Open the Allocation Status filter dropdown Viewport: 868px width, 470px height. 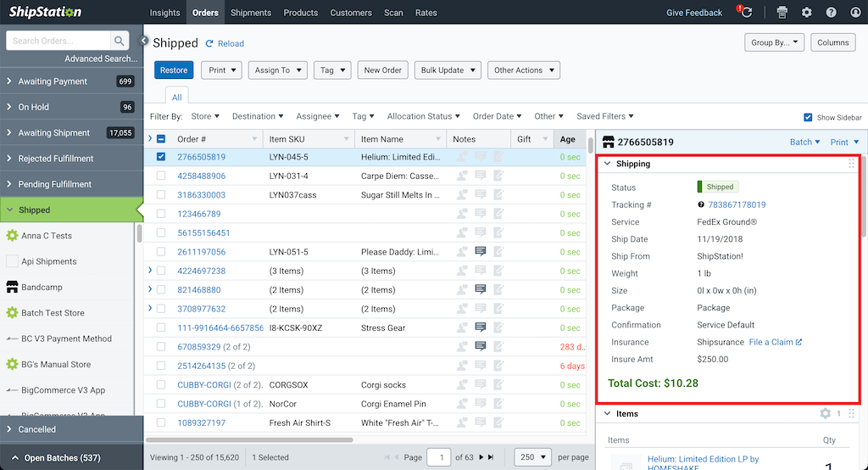click(424, 116)
